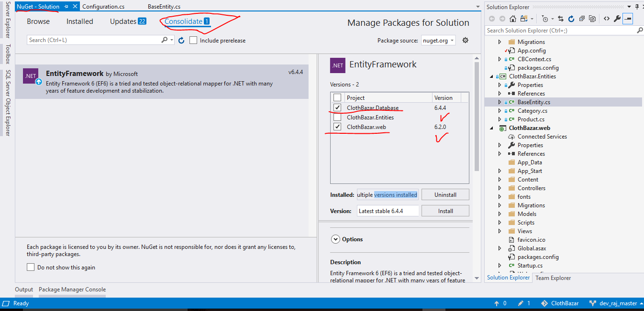Open the Package Manager Console tab
The image size is (644, 311).
coord(72,290)
